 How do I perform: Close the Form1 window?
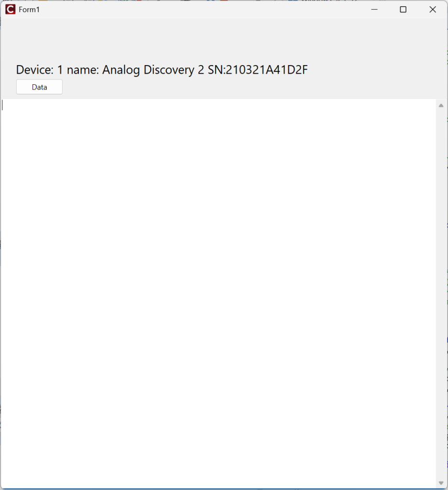pos(433,10)
